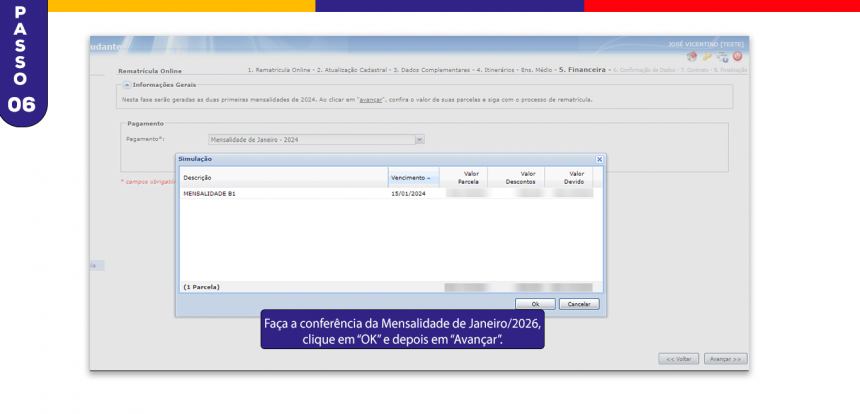Dismiss the simulation with Cancelar button

click(x=579, y=304)
